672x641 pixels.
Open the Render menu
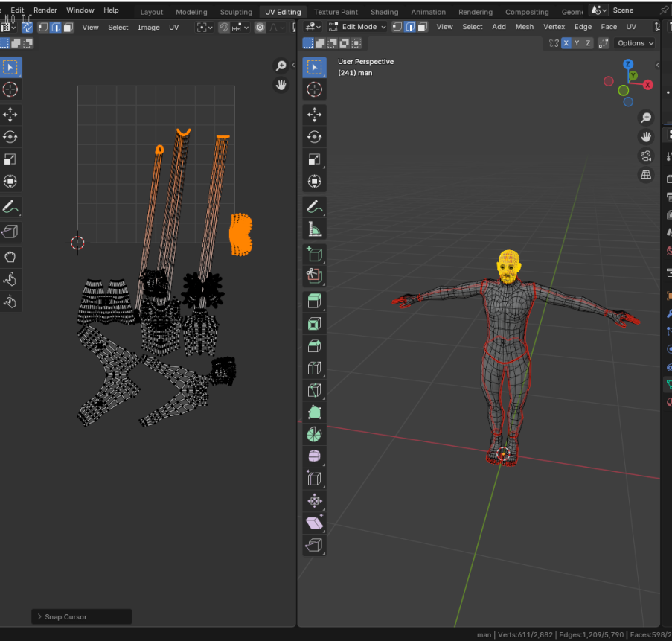[x=45, y=10]
